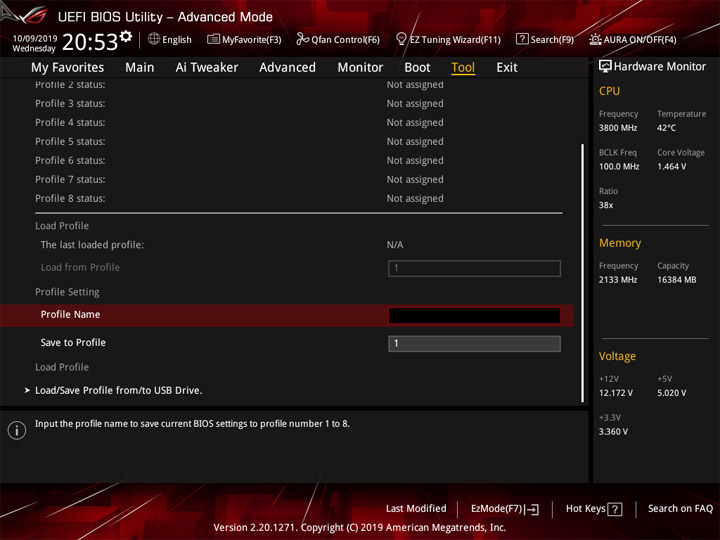Click the Voltage heading
The width and height of the screenshot is (720, 540).
[x=617, y=356]
